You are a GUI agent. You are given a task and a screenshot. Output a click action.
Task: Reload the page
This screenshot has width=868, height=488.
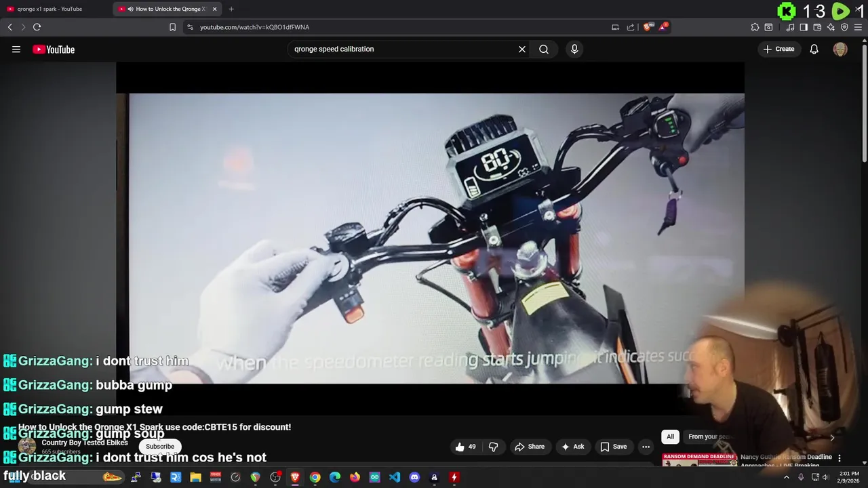(37, 27)
